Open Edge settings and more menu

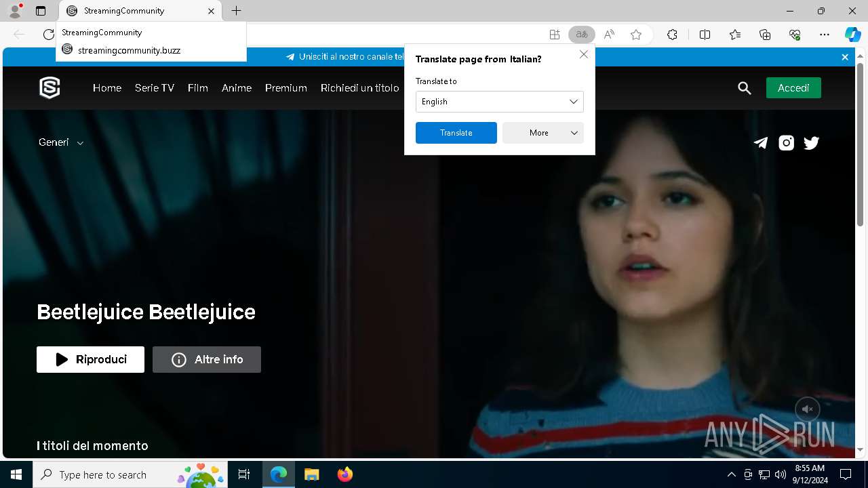825,35
